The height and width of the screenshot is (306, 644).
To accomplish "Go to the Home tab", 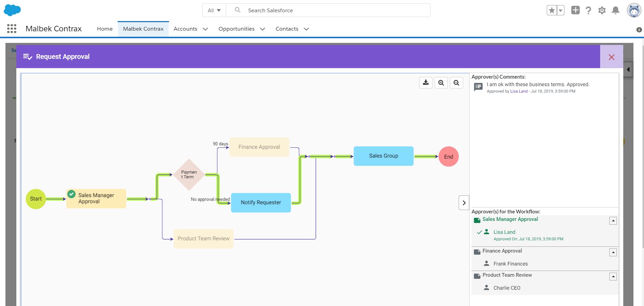I will pyautogui.click(x=105, y=29).
